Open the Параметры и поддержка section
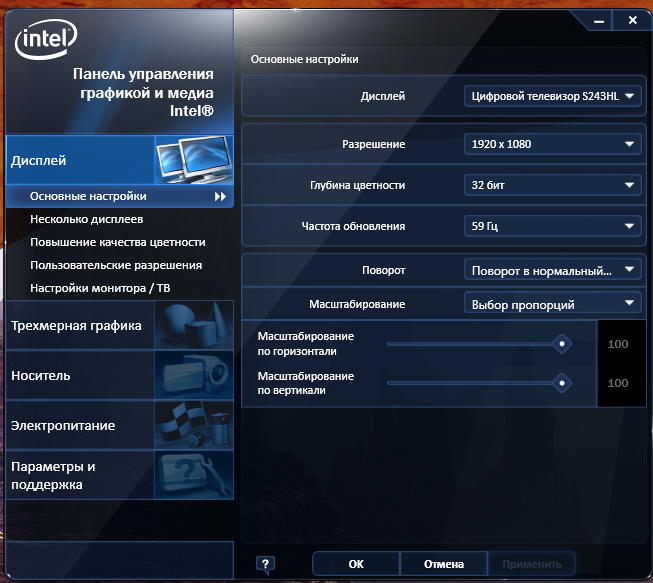This screenshot has width=653, height=583. click(x=120, y=475)
